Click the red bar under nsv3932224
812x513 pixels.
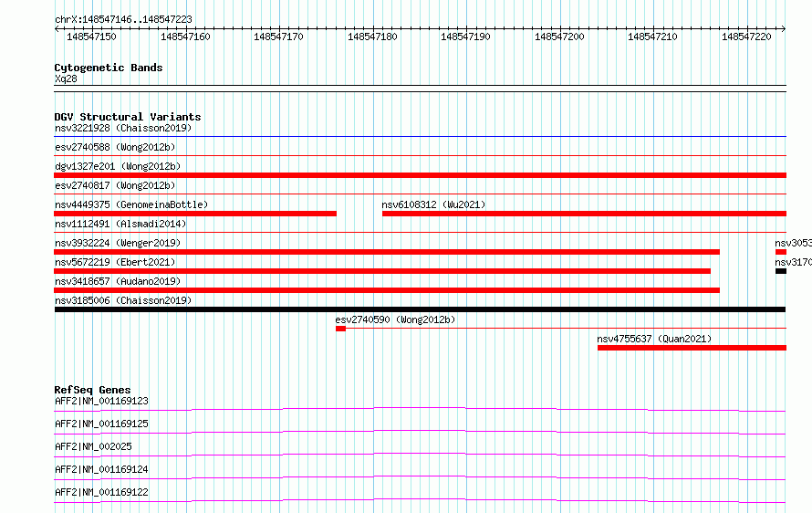(387, 252)
